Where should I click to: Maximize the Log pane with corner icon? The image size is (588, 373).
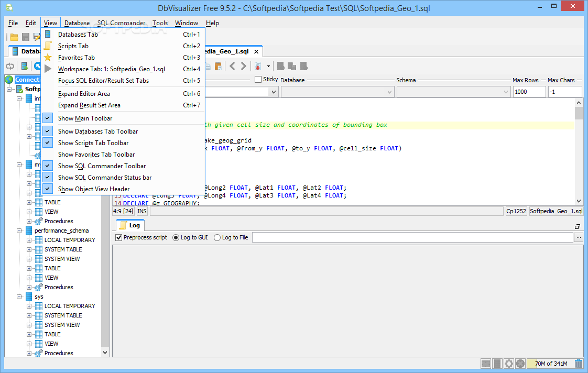pos(578,226)
